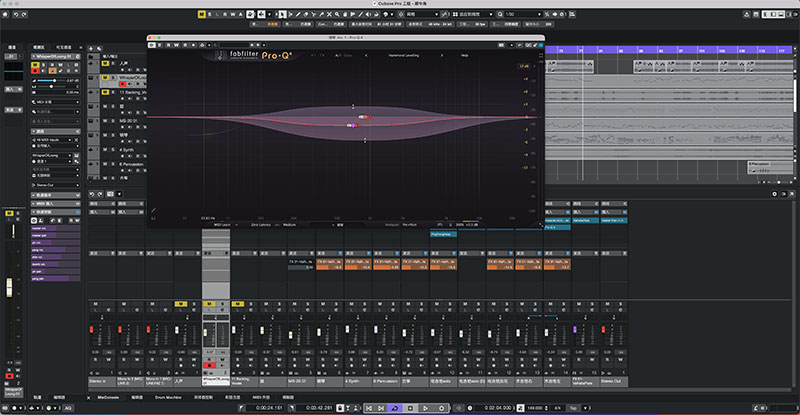Click the Stereo Out channel fader
The height and width of the screenshot is (415, 800).
(x=604, y=330)
